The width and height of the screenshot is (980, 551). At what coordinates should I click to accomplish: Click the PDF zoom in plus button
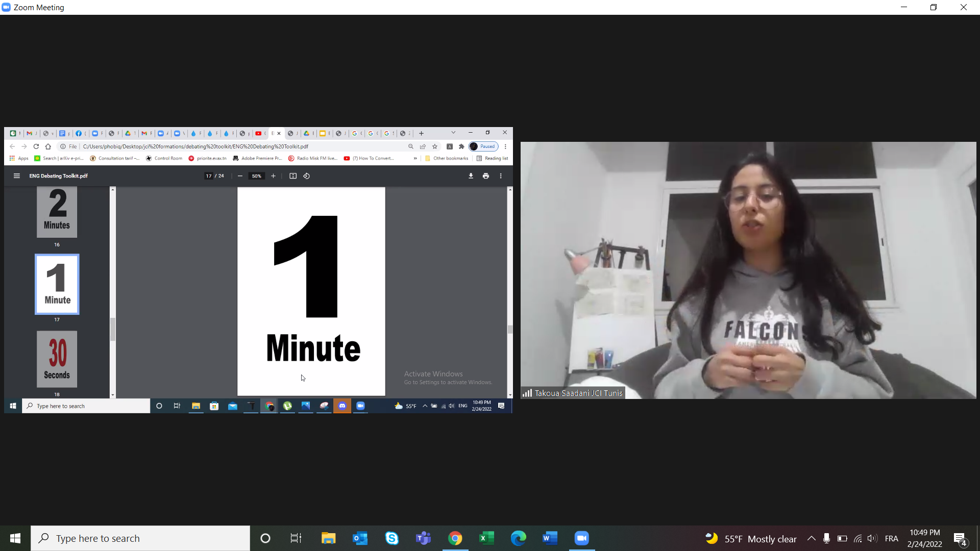[x=274, y=176]
